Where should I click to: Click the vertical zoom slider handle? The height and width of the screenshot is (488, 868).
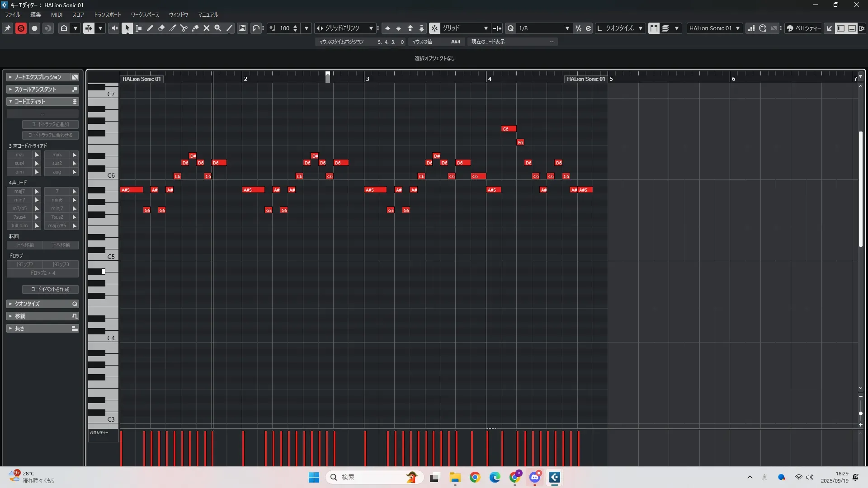[x=860, y=413]
